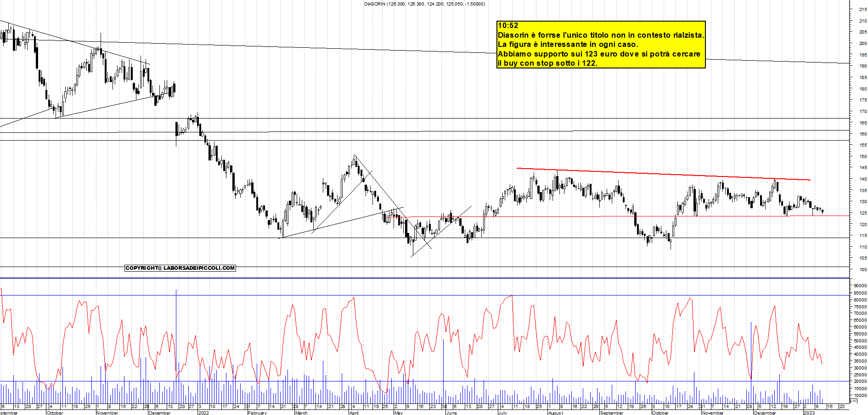Image resolution: width=868 pixels, height=415 pixels.
Task: Click the 215 price level on the axis
Action: 862,9
